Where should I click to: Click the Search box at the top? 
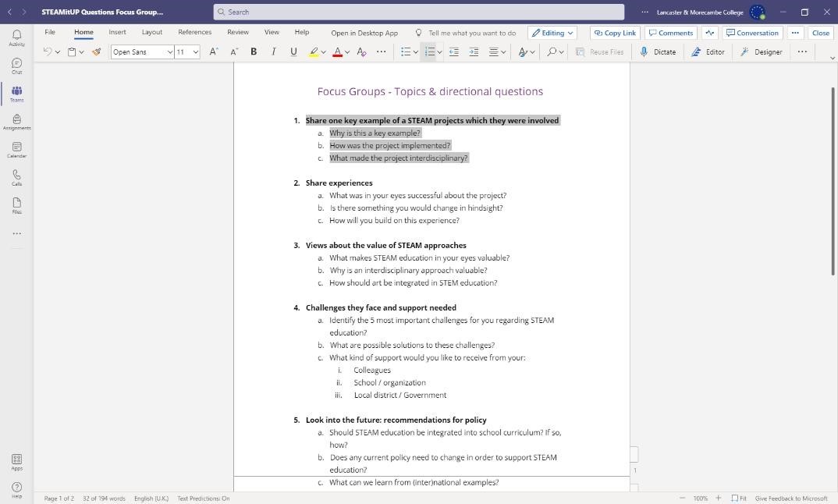click(419, 12)
